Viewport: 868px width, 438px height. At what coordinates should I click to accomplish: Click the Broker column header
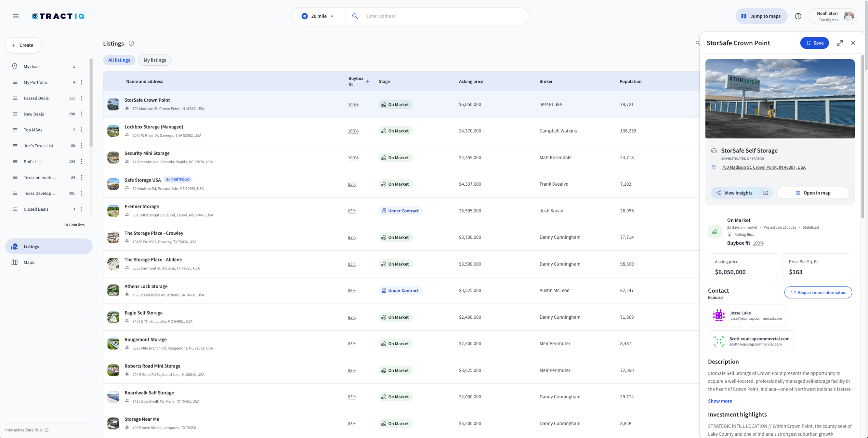coord(546,81)
